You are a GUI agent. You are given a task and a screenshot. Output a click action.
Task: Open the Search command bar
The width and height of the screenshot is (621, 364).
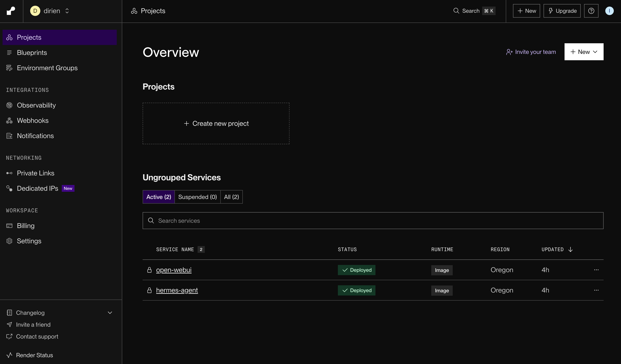(474, 11)
